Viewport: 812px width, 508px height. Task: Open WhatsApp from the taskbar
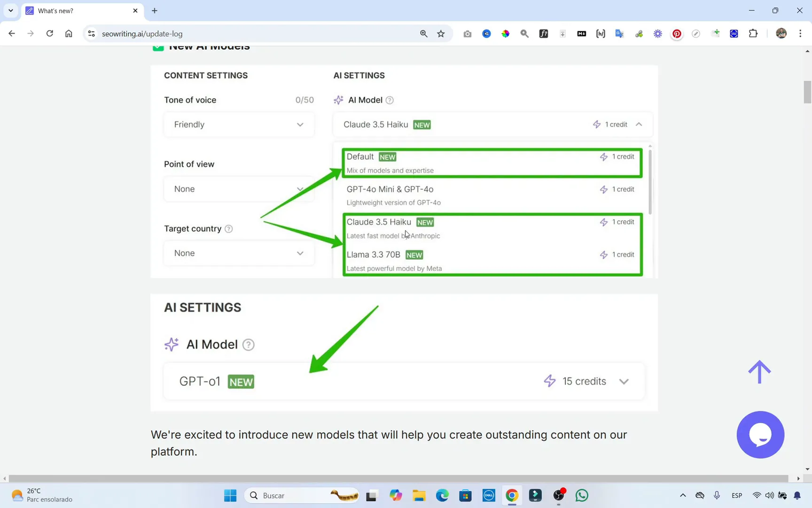tap(581, 495)
